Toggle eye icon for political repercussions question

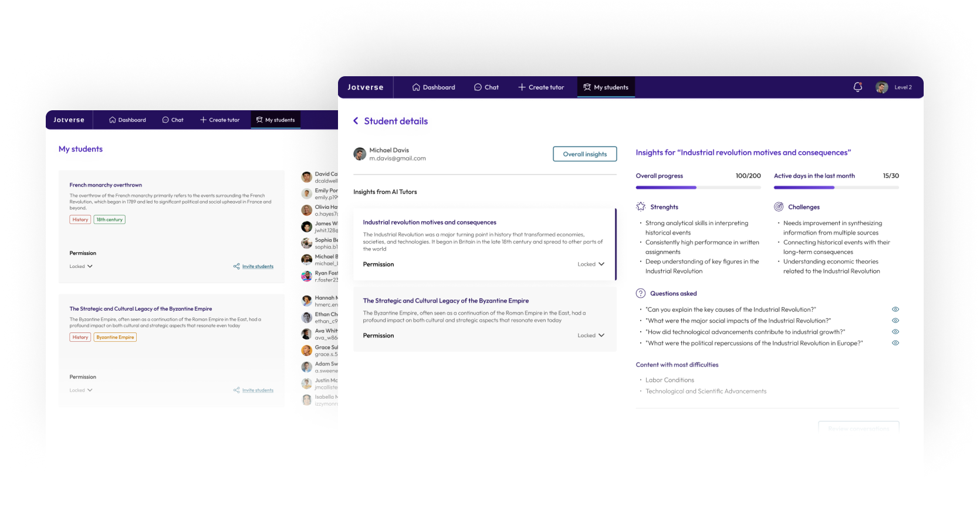pos(895,343)
